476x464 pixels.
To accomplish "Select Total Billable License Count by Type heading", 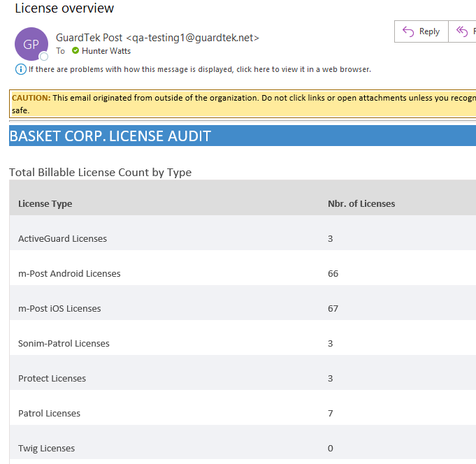I will [100, 173].
